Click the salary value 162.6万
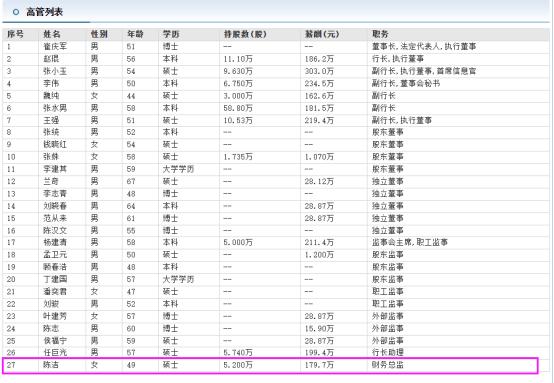 319,96
